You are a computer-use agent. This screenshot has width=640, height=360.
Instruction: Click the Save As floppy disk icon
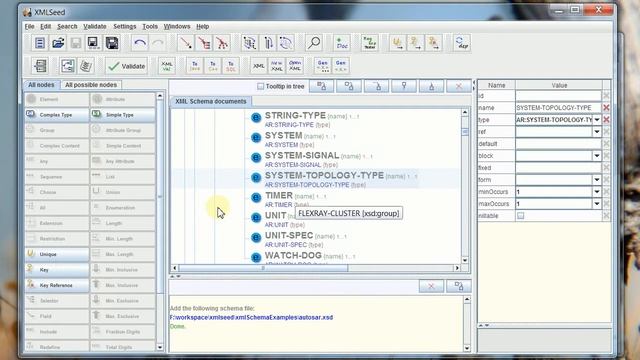pos(93,43)
